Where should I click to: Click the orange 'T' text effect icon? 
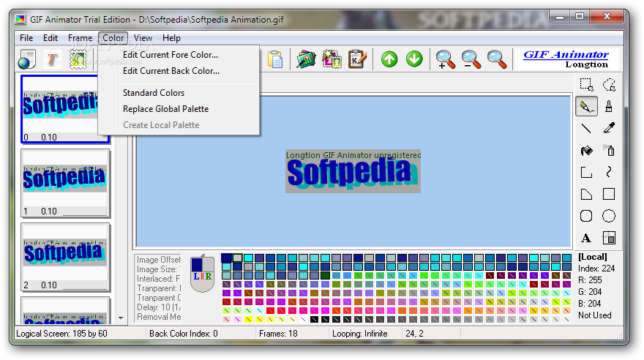coord(52,59)
